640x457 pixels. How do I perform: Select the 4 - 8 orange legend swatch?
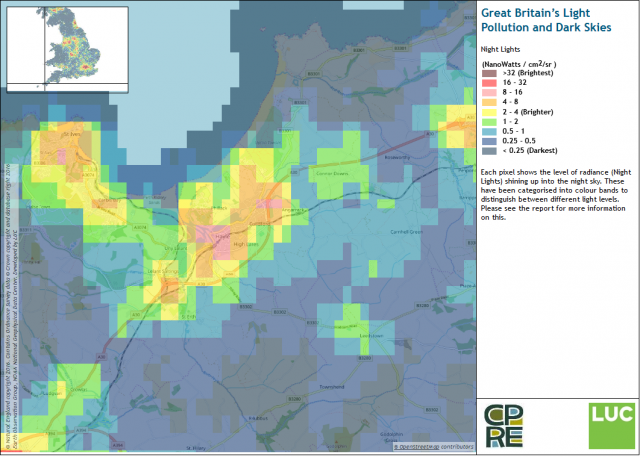488,102
